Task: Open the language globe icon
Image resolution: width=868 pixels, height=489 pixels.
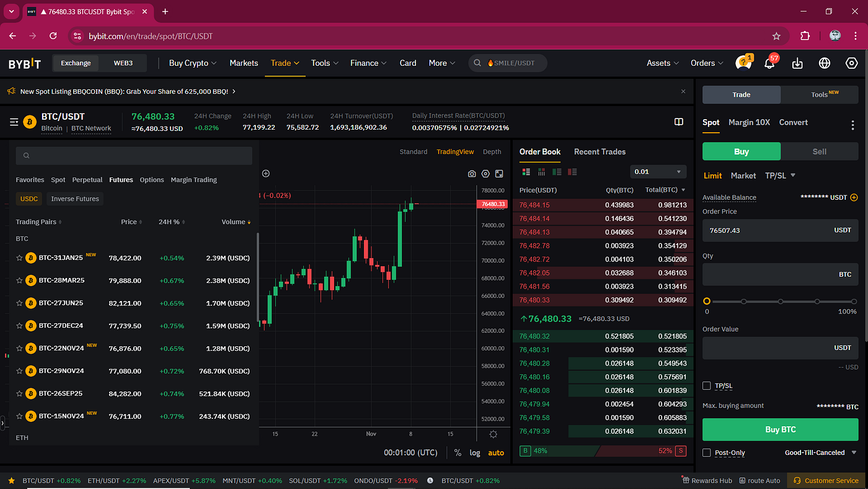Action: [824, 63]
